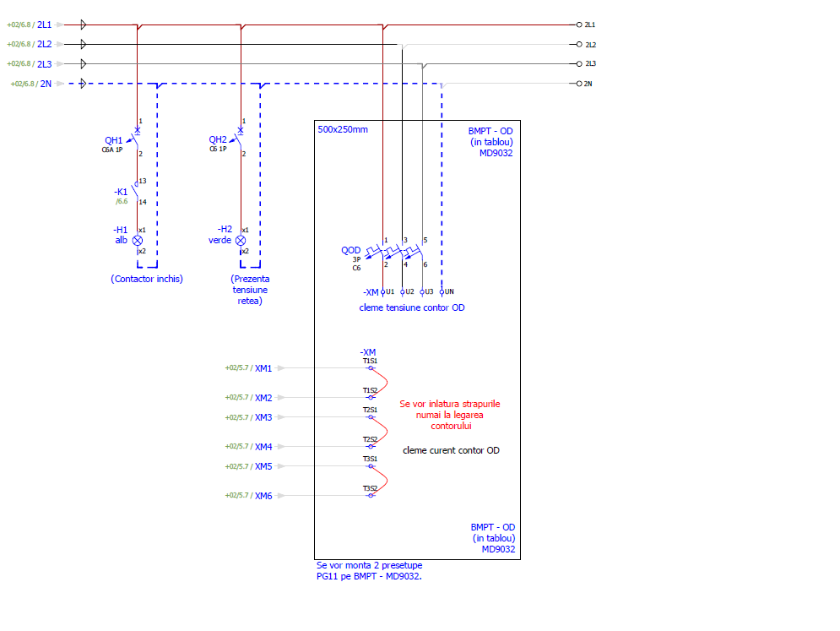
Task: Click the 500x250mm enclosure size label
Action: tap(343, 129)
